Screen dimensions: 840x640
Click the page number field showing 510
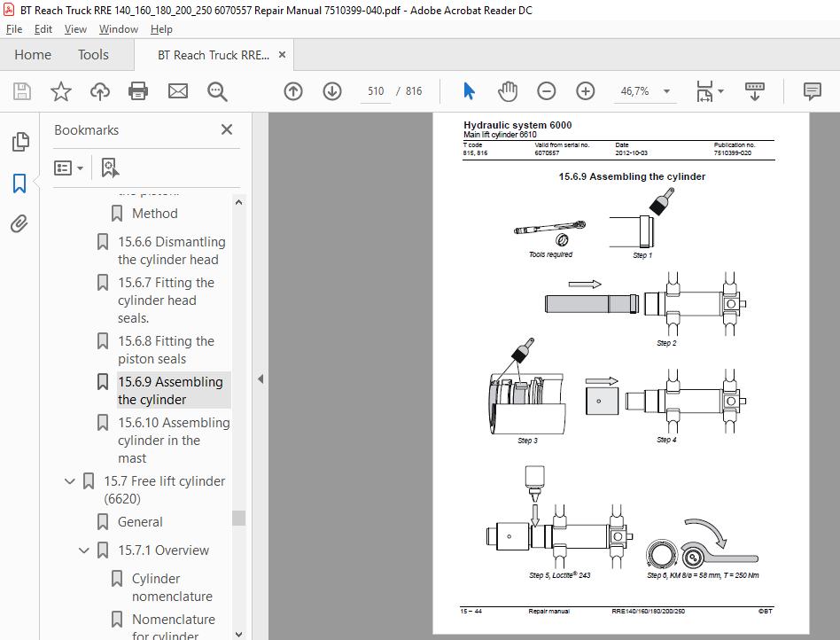[376, 91]
